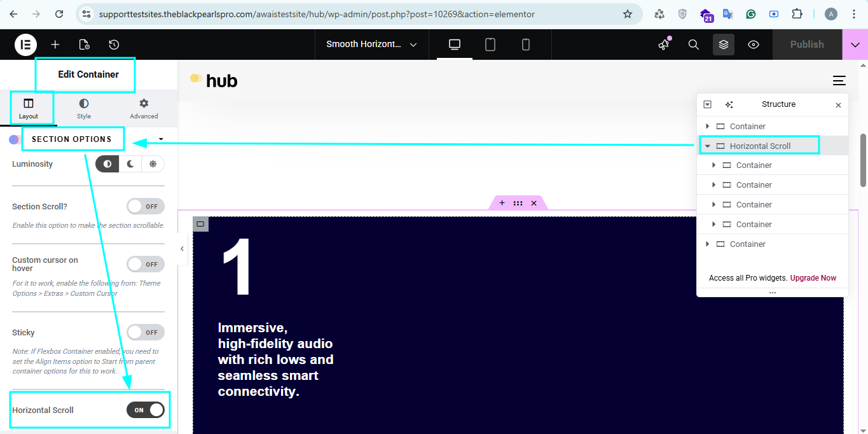Open revision history clock icon
The width and height of the screenshot is (868, 434).
(114, 45)
